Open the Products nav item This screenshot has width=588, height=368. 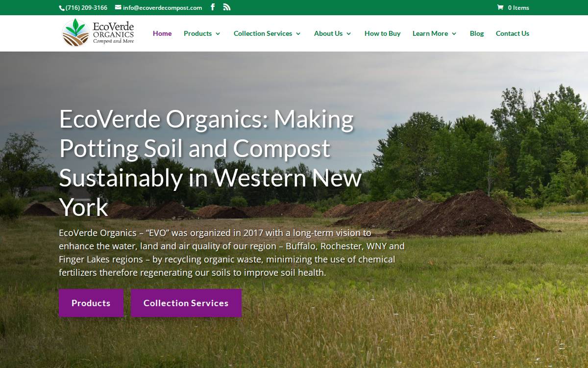pyautogui.click(x=197, y=33)
